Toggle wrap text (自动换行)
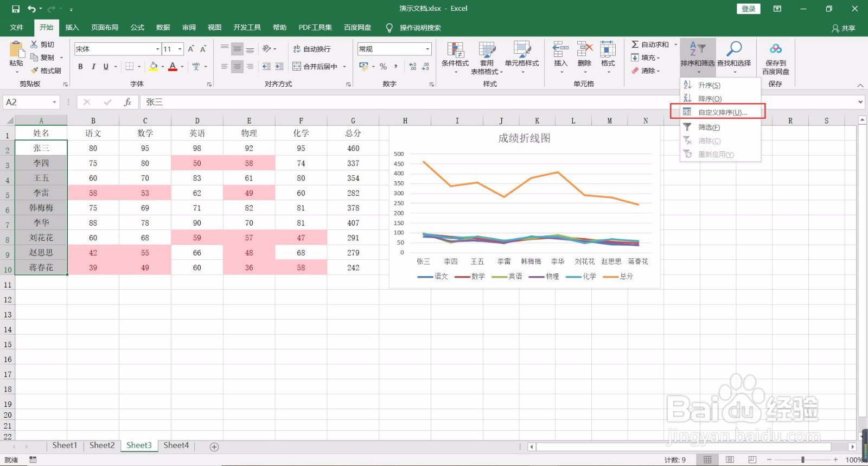868x466 pixels. (x=312, y=49)
